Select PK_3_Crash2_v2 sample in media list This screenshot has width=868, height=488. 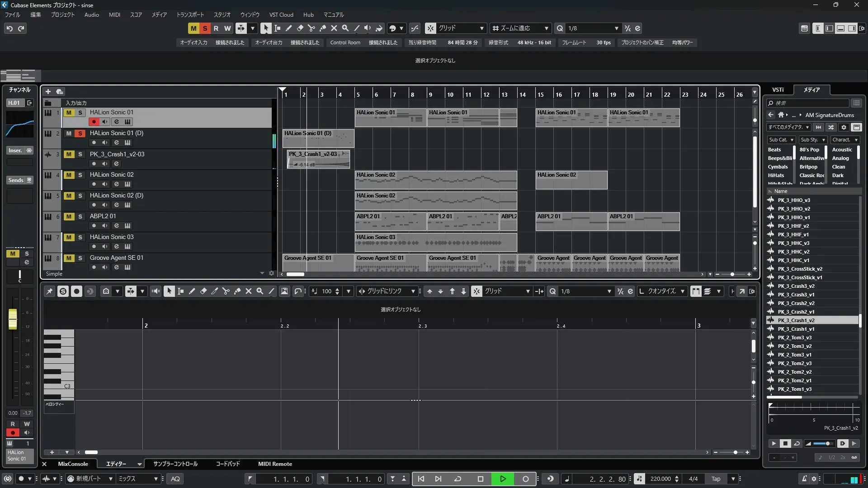pos(796,303)
